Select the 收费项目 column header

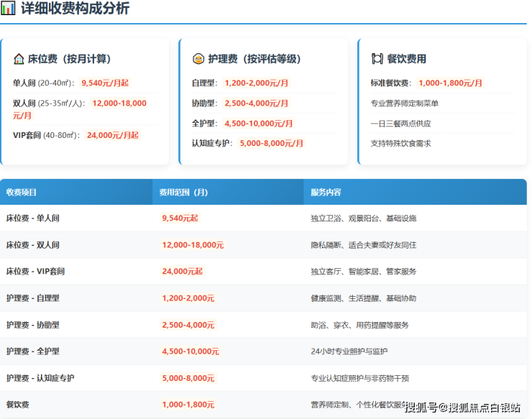pyautogui.click(x=22, y=193)
